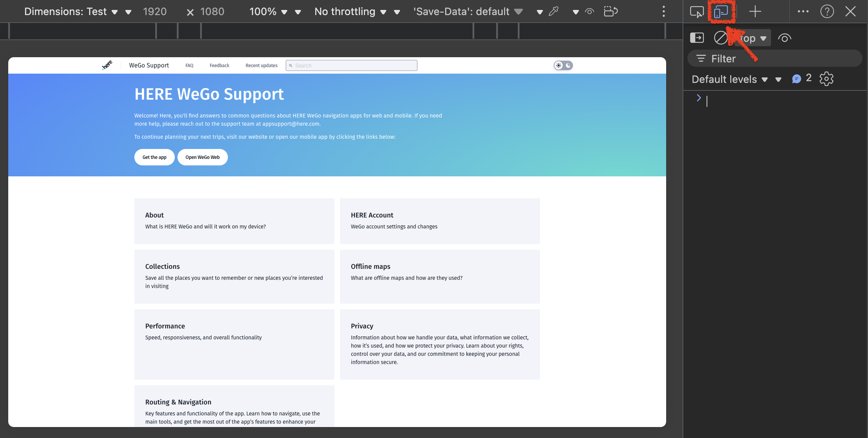This screenshot has height=438, width=868.
Task: Click the height field showing 1080
Action: click(x=212, y=12)
